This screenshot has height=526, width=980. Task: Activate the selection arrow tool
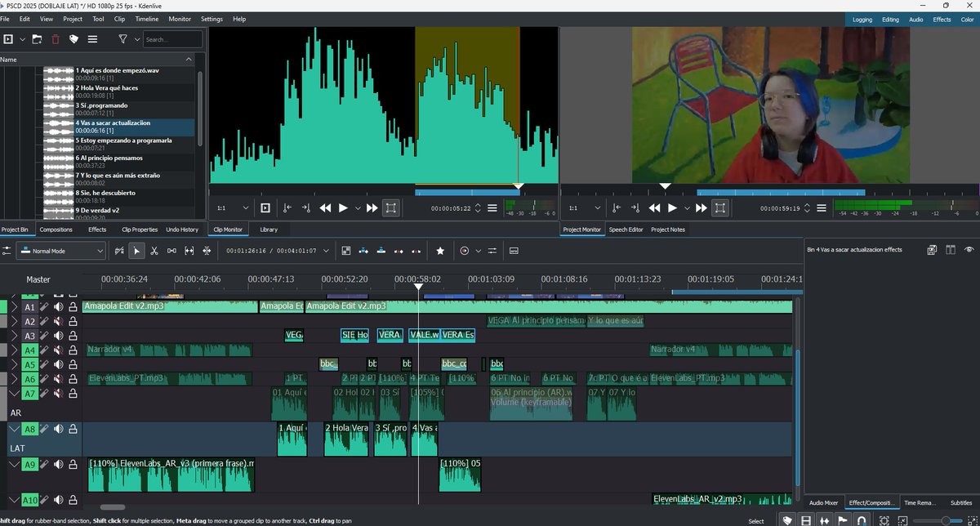[x=137, y=251]
